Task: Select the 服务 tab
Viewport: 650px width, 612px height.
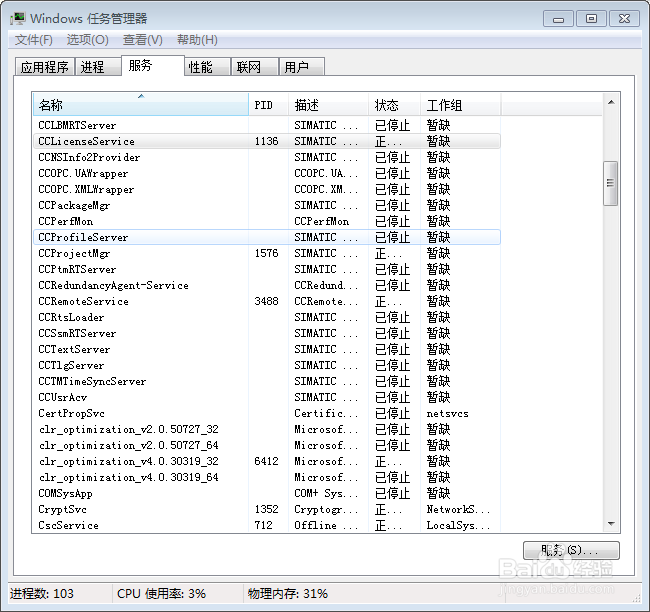Action: [153, 66]
